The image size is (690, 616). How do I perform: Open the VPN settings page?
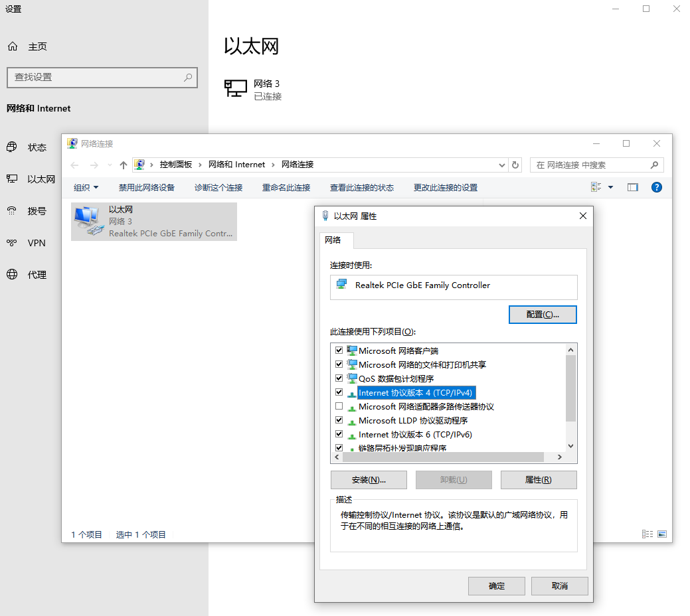(x=37, y=243)
